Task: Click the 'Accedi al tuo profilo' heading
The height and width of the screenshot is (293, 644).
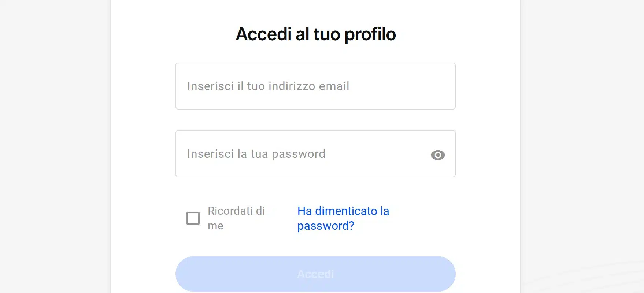Action: [x=316, y=34]
